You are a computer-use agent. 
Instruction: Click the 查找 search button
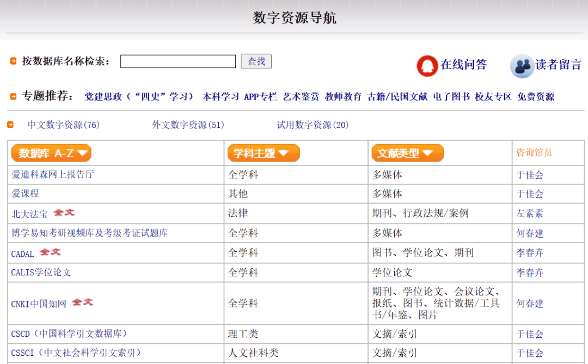click(256, 61)
